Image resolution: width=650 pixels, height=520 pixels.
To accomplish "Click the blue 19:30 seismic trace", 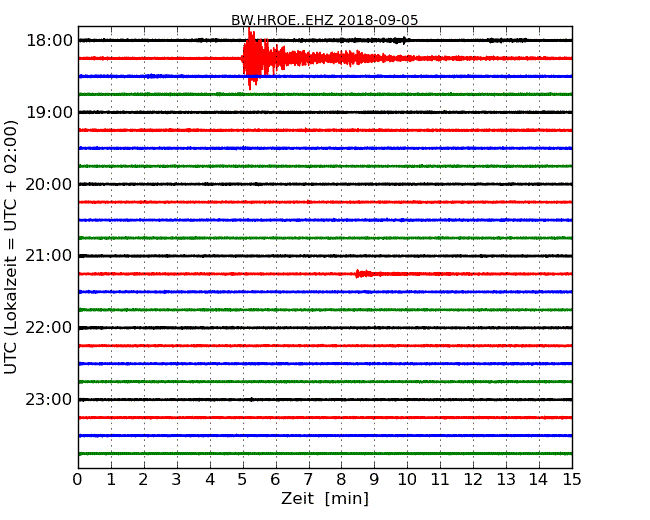I will (x=325, y=148).
